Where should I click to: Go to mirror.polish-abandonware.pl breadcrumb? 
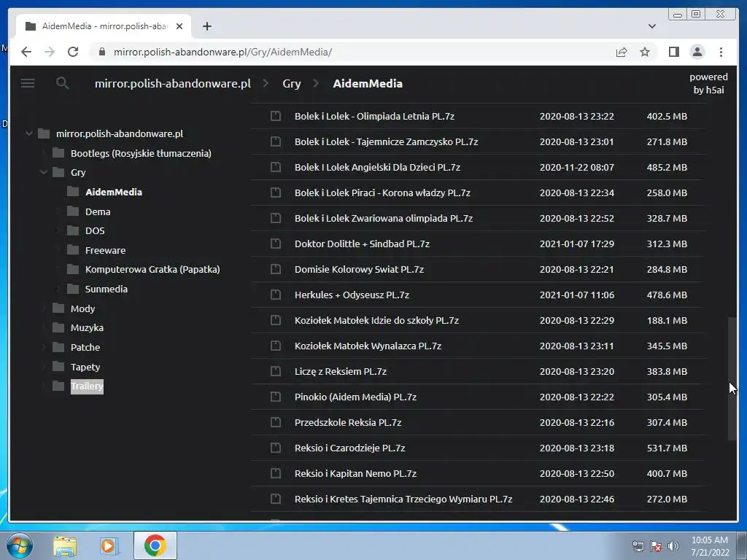pos(172,83)
